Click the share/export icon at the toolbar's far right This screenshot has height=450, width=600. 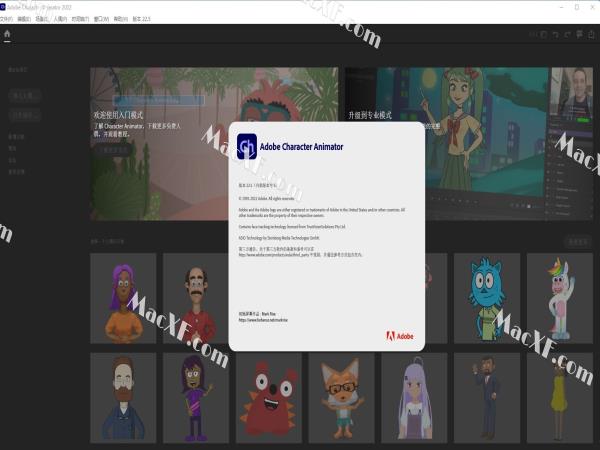(x=592, y=34)
